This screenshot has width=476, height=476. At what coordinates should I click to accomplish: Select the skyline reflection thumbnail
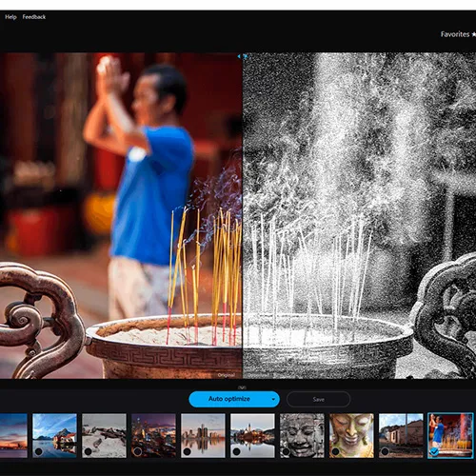click(x=203, y=435)
